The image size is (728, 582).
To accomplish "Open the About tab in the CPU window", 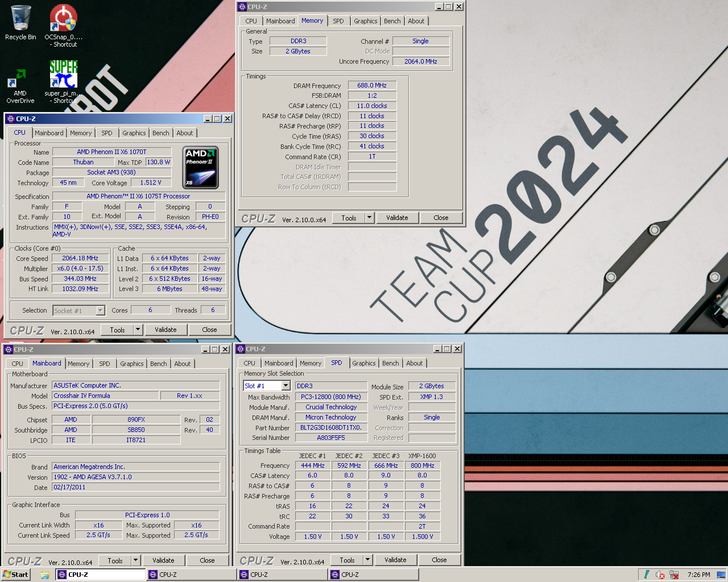I will (x=185, y=133).
